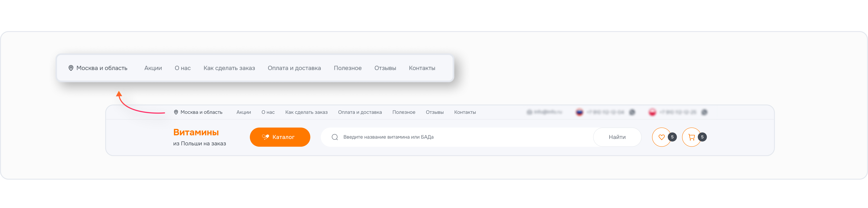Click the magnifier icon in search field
The image size is (868, 208).
[335, 137]
